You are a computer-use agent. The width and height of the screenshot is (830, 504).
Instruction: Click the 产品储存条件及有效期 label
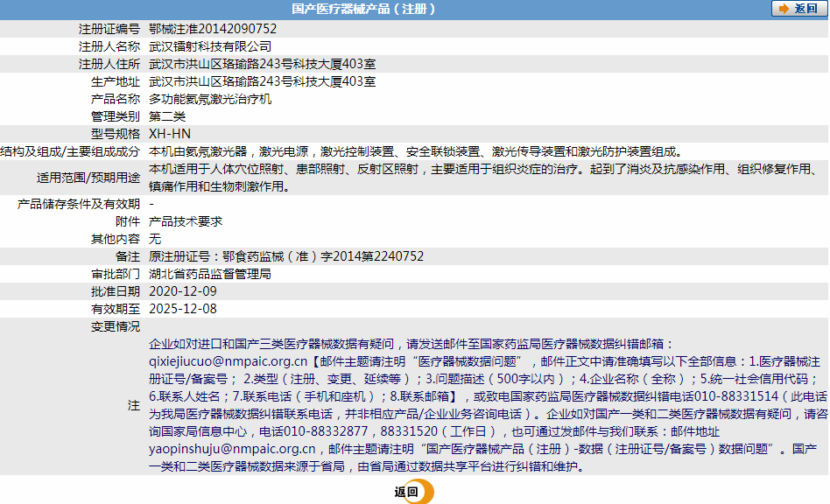coord(79,204)
